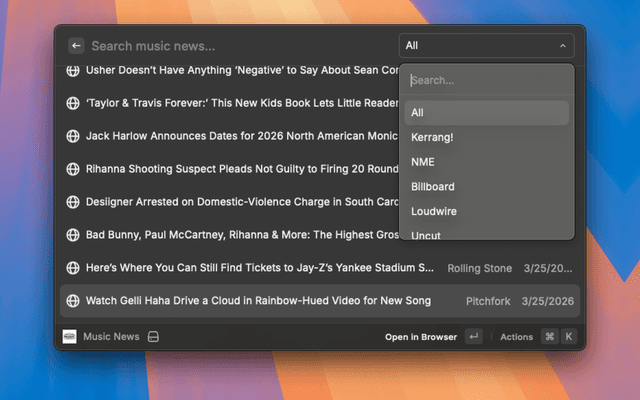Click globe icon beside Rihanna Shooting Suspect article

73,169
